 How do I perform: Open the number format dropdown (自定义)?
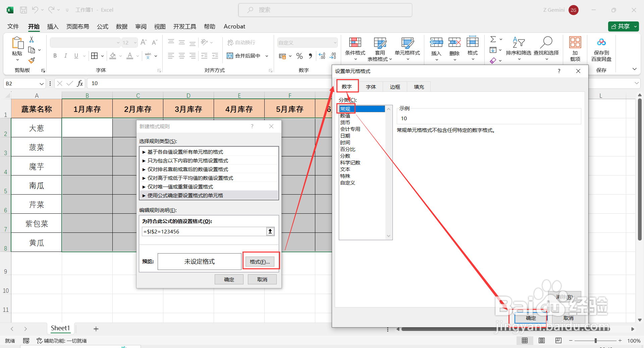point(335,43)
